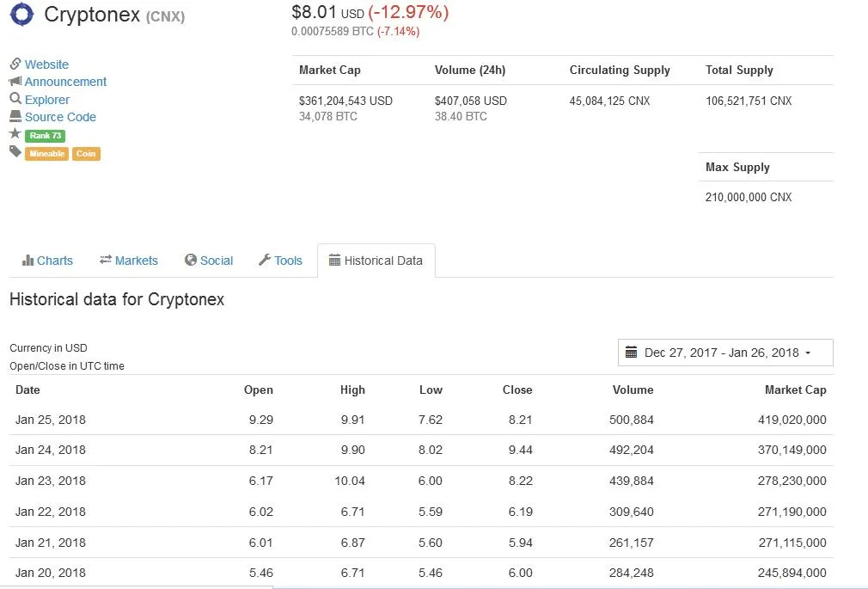Switch to the Social tab
Image resolution: width=868 pixels, height=589 pixels.
[209, 261]
